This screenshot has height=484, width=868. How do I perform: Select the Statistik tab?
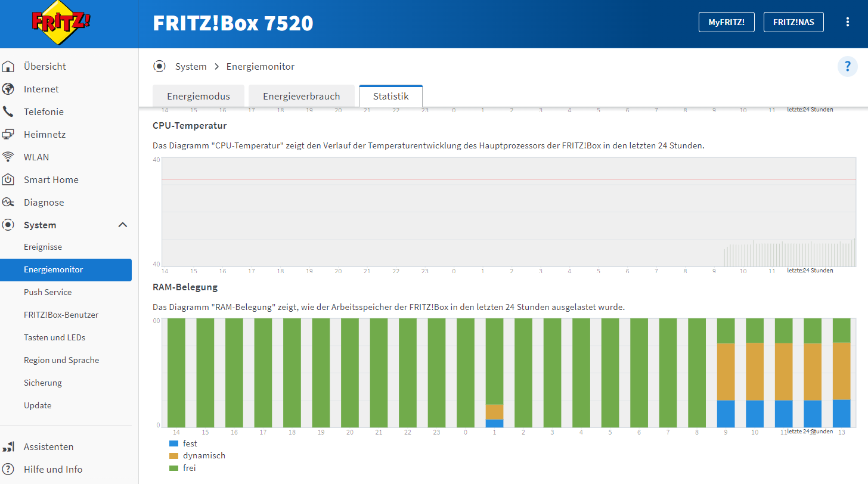pos(391,96)
